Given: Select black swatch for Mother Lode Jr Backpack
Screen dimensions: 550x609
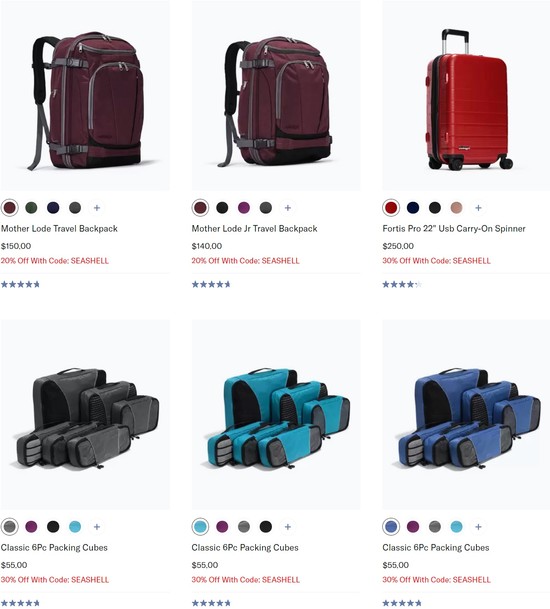Looking at the screenshot, I should [x=222, y=208].
